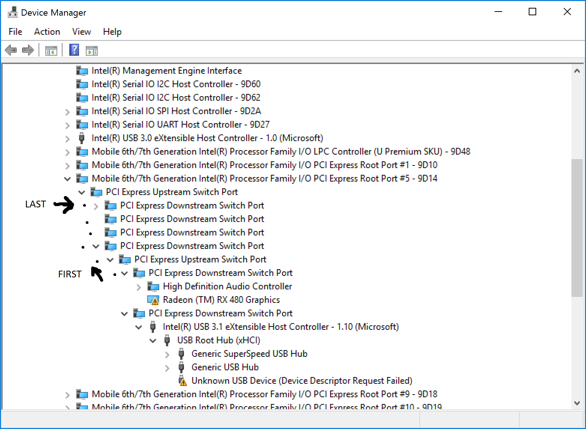
Task: Maximize the Device Manager window
Action: (532, 12)
